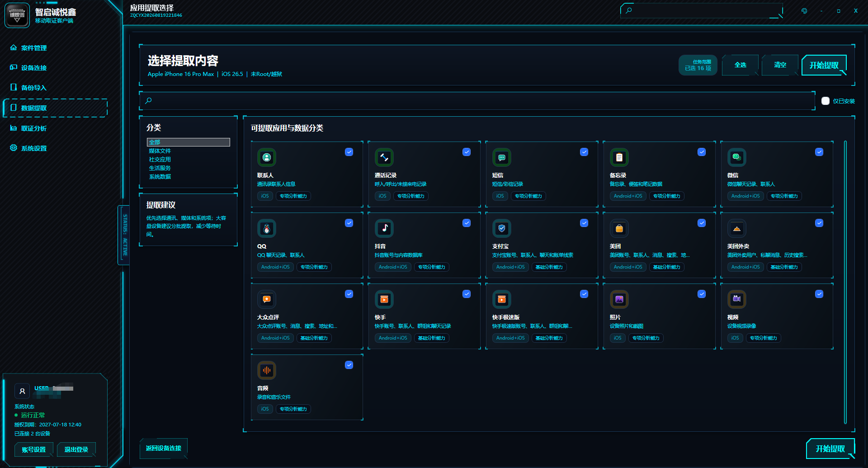Image resolution: width=868 pixels, height=468 pixels.
Task: Filter by 生活服务 category
Action: 189,168
